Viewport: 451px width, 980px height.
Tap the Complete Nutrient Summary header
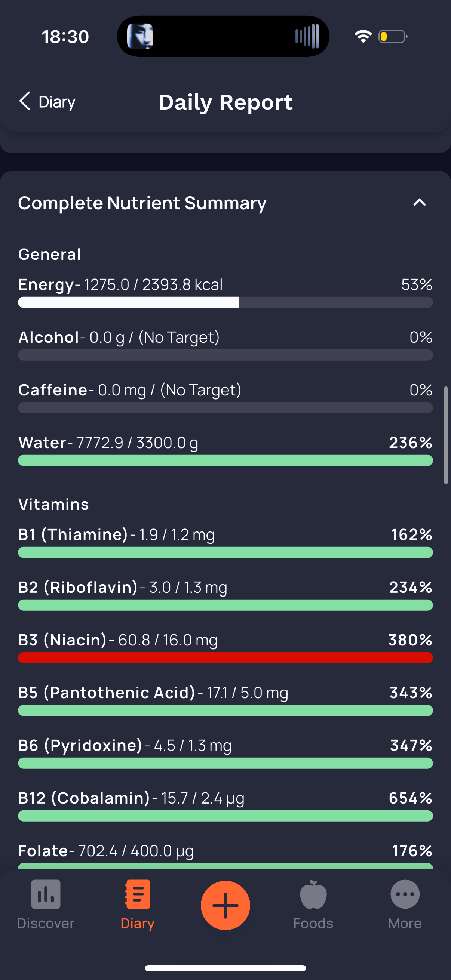(142, 203)
